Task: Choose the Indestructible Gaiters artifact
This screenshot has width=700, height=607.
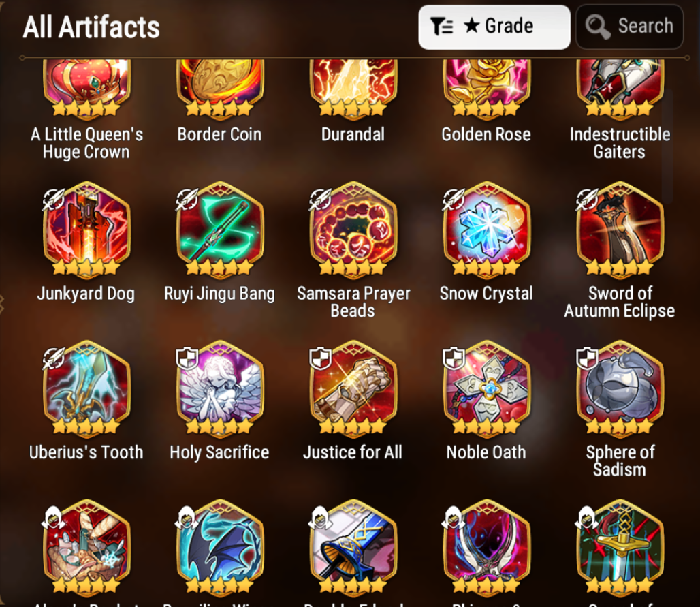Action: (x=620, y=89)
